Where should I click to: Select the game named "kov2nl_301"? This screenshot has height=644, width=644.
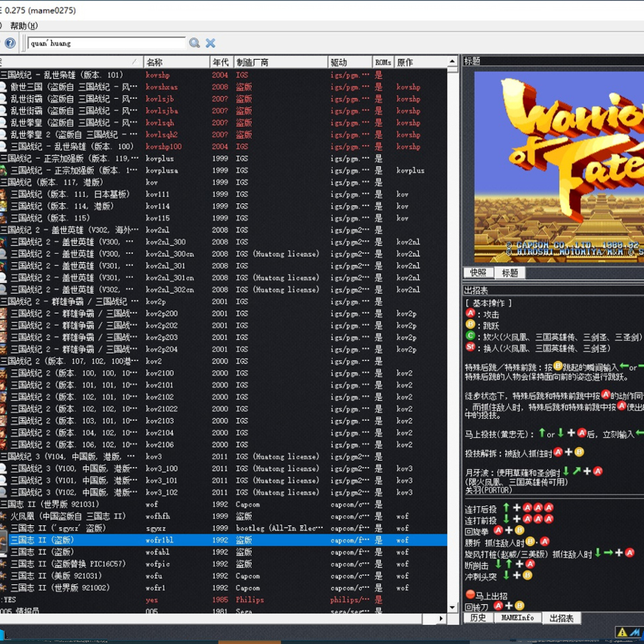(x=166, y=266)
